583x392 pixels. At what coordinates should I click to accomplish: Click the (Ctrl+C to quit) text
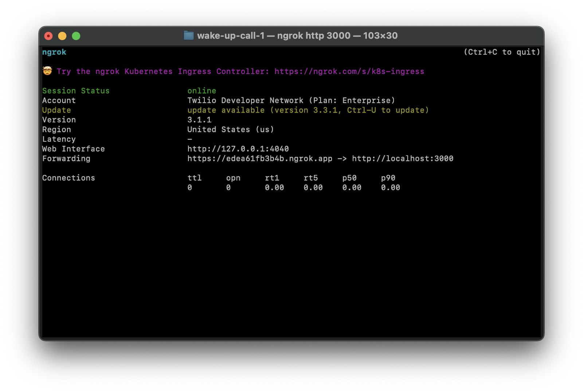(502, 52)
